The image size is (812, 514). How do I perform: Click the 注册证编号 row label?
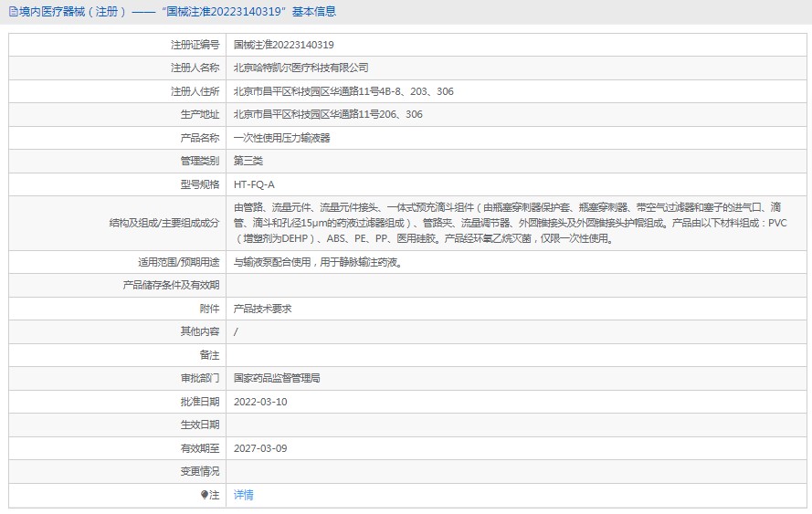[x=195, y=45]
